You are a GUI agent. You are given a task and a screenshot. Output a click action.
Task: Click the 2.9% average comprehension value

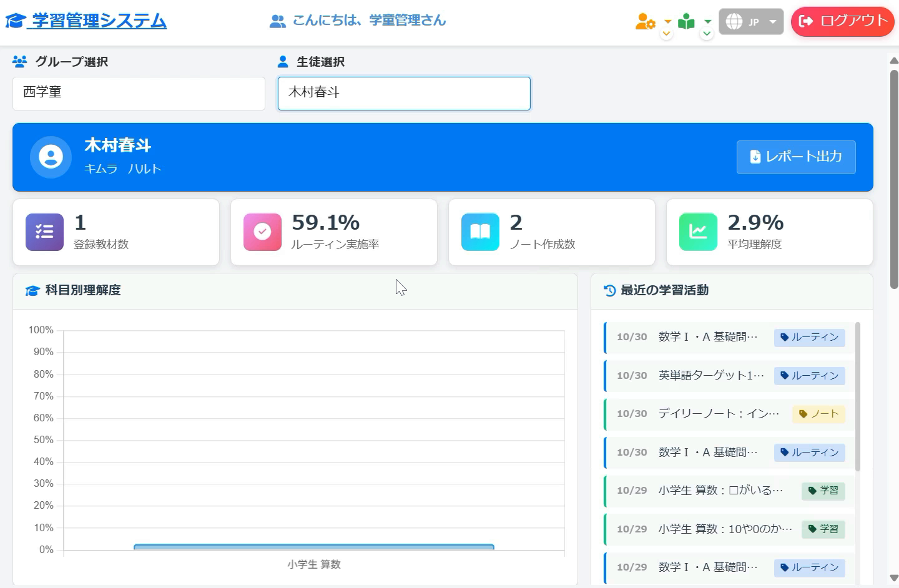(755, 222)
